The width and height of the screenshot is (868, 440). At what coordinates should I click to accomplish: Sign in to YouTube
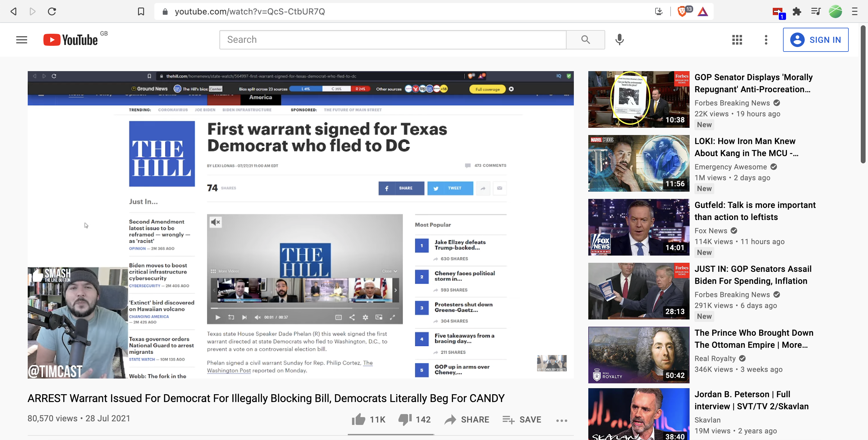point(816,40)
